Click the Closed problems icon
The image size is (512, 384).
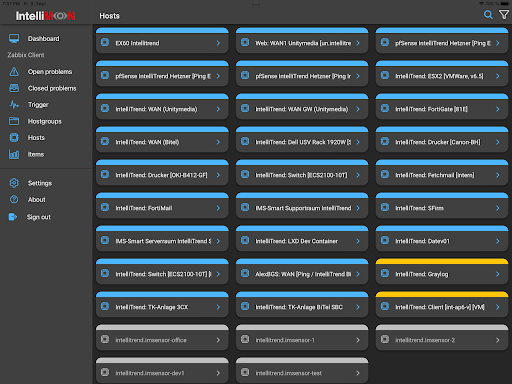(x=14, y=88)
